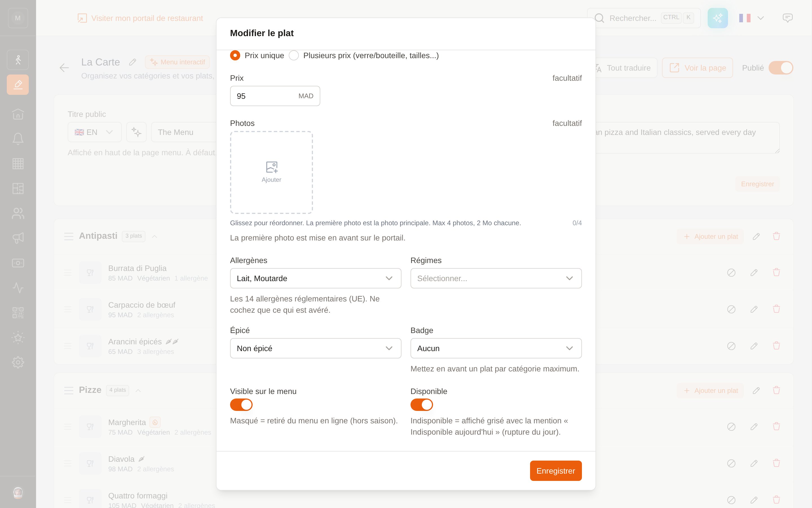This screenshot has width=812, height=508.
Task: Edit the Antipasti category with pencil icon
Action: pos(756,237)
